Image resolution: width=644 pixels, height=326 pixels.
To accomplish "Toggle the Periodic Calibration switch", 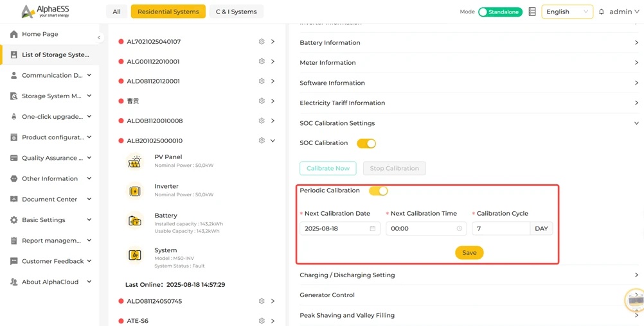I will 379,191.
